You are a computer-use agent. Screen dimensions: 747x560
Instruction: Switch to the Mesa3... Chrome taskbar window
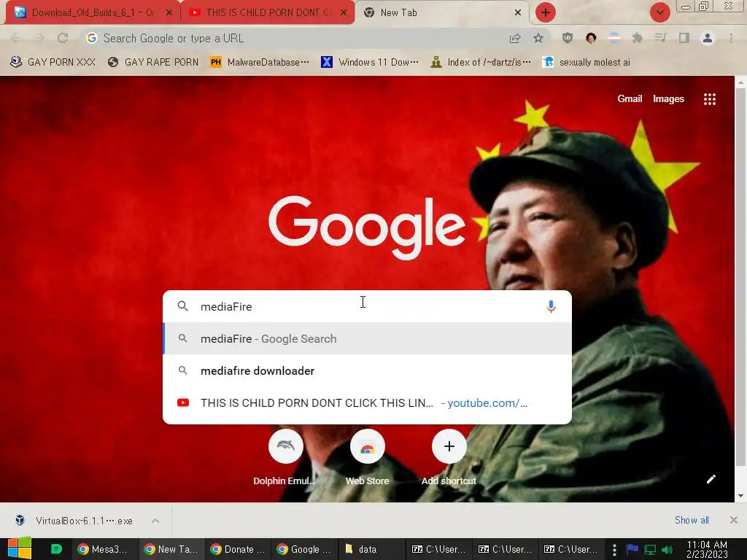105,549
